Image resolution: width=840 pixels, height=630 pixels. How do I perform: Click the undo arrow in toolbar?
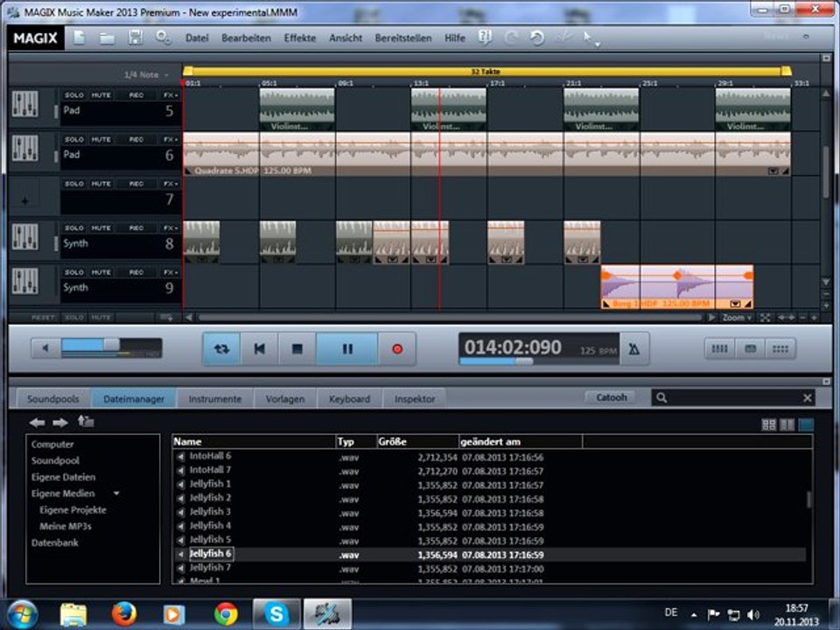point(537,38)
